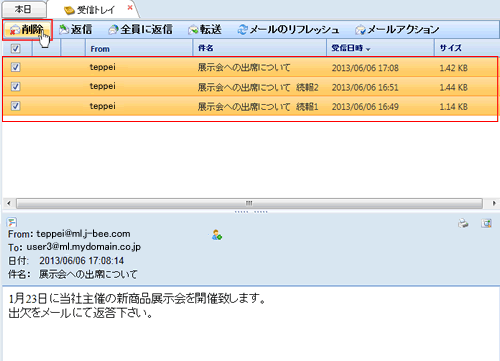Refresh mail with メールのリフレッシュ

(288, 30)
